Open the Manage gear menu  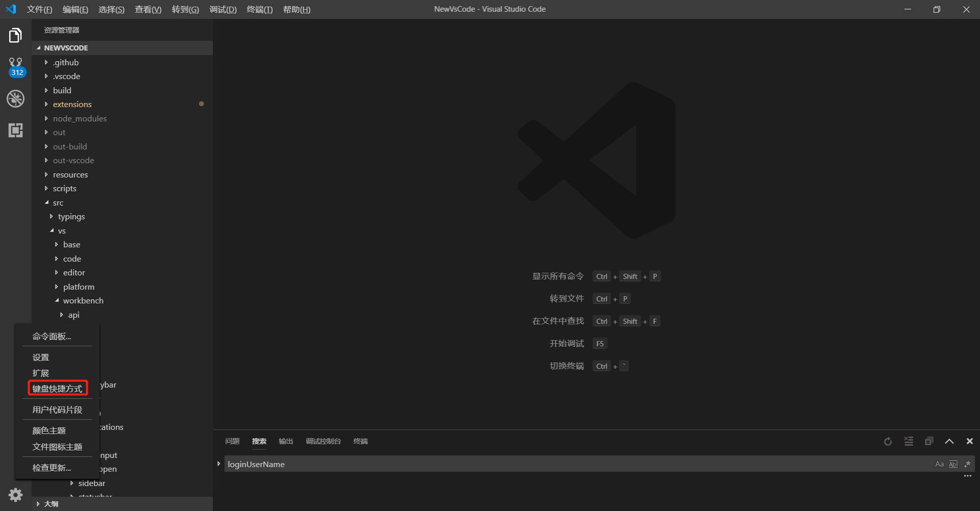coord(15,495)
